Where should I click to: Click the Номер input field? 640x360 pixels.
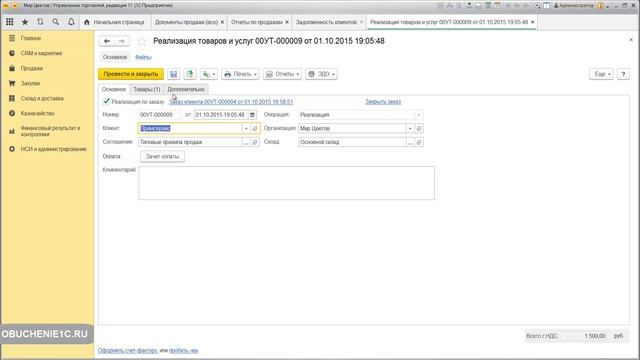(x=159, y=115)
